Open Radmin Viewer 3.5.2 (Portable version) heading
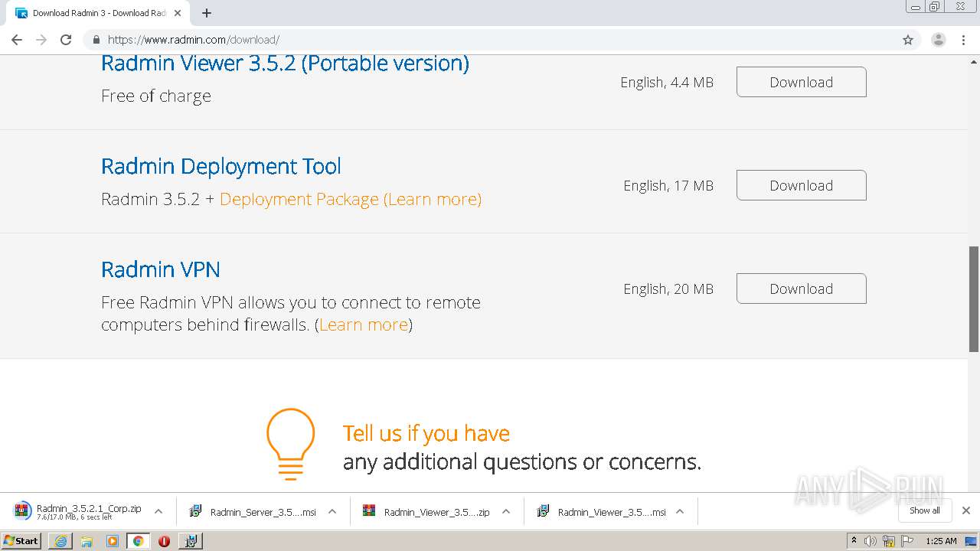Viewport: 980px width, 551px height. [x=285, y=64]
